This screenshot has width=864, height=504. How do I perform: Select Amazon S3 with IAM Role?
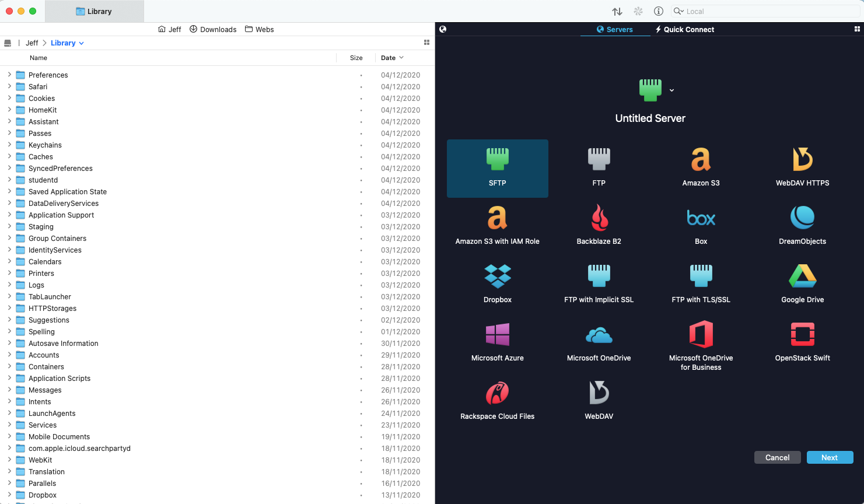click(498, 226)
